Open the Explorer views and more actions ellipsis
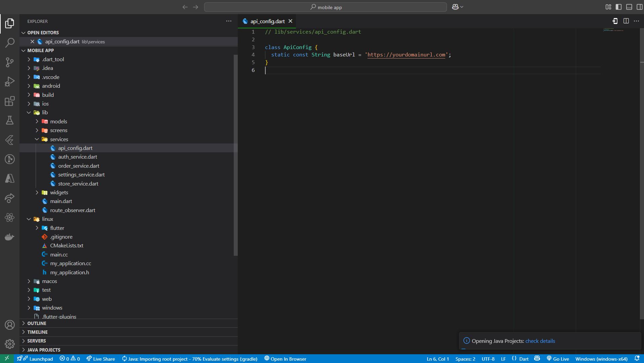Viewport: 644px width, 363px height. [x=229, y=21]
